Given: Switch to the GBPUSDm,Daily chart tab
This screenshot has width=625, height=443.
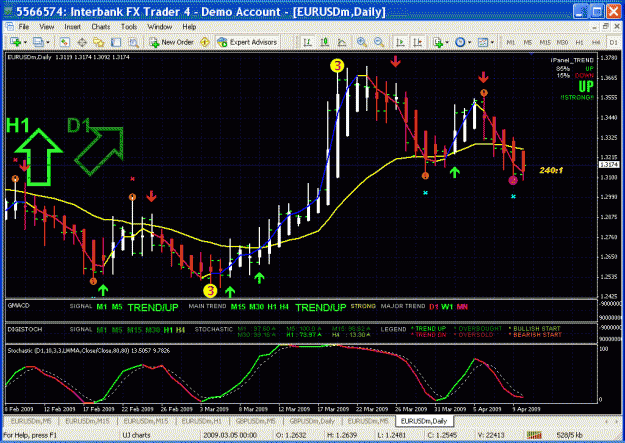Looking at the screenshot, I should pos(312,421).
